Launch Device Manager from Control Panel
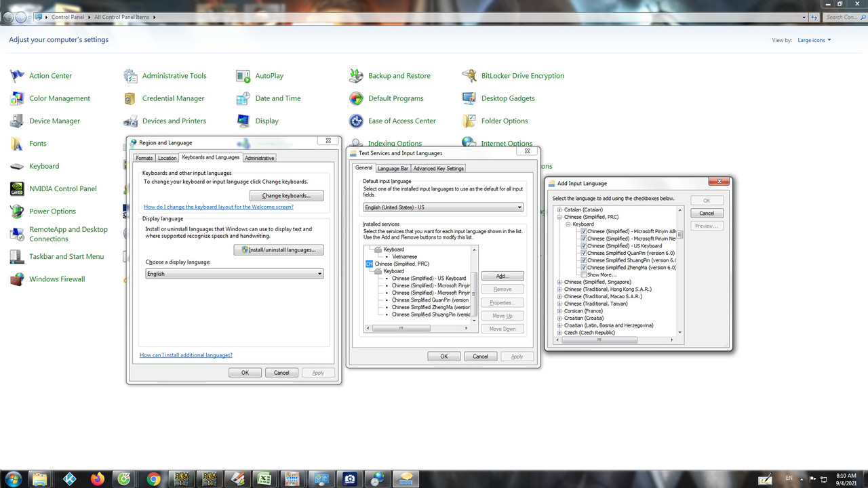This screenshot has width=868, height=488. [x=17, y=121]
